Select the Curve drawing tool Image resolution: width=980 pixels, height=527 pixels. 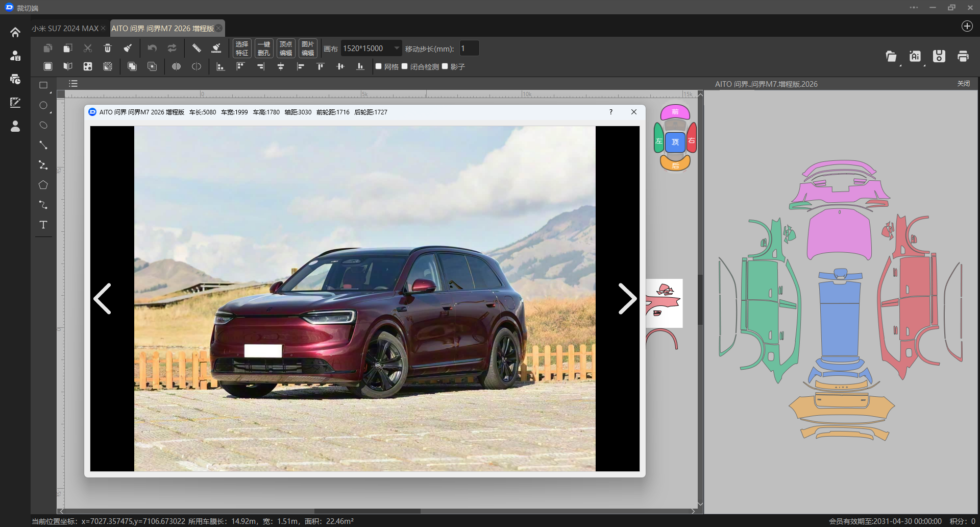pos(43,205)
